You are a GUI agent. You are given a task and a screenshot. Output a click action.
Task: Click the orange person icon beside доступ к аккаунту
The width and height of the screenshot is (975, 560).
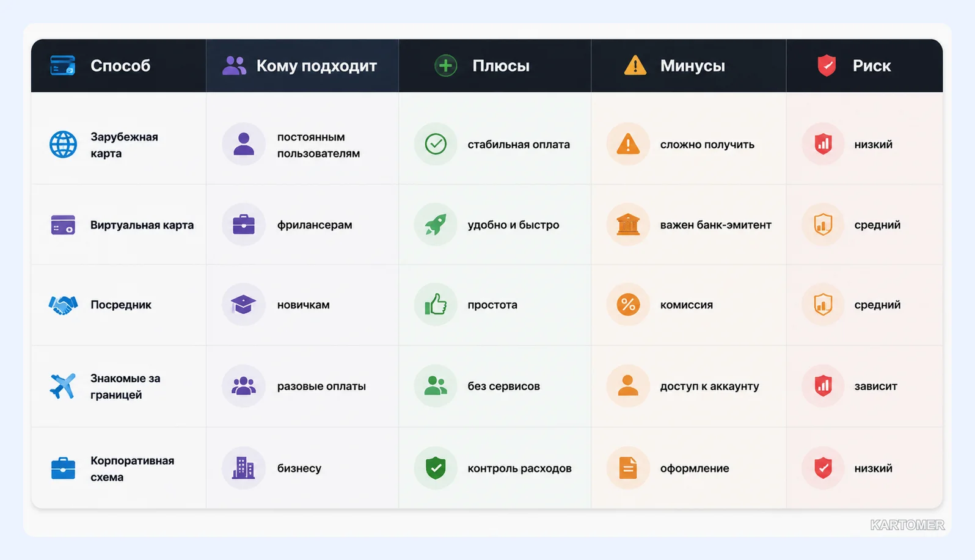pos(628,386)
